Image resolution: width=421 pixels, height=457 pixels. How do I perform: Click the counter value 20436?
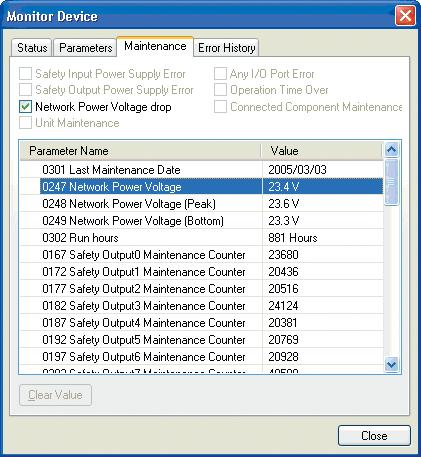click(283, 272)
